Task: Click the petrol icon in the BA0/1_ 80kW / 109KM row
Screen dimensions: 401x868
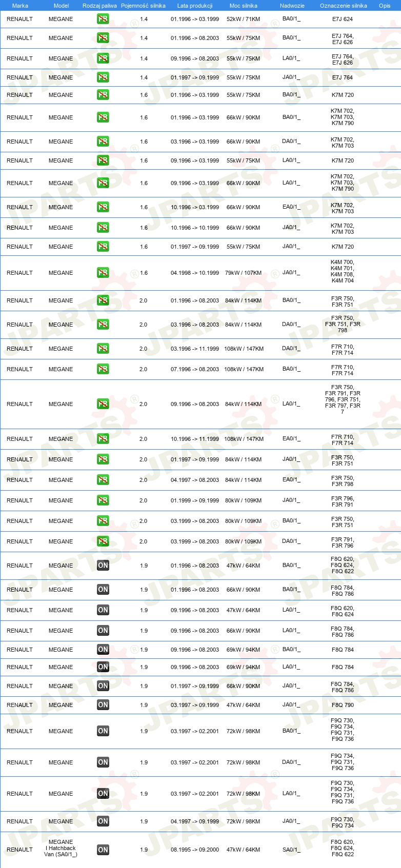Action: click(103, 521)
